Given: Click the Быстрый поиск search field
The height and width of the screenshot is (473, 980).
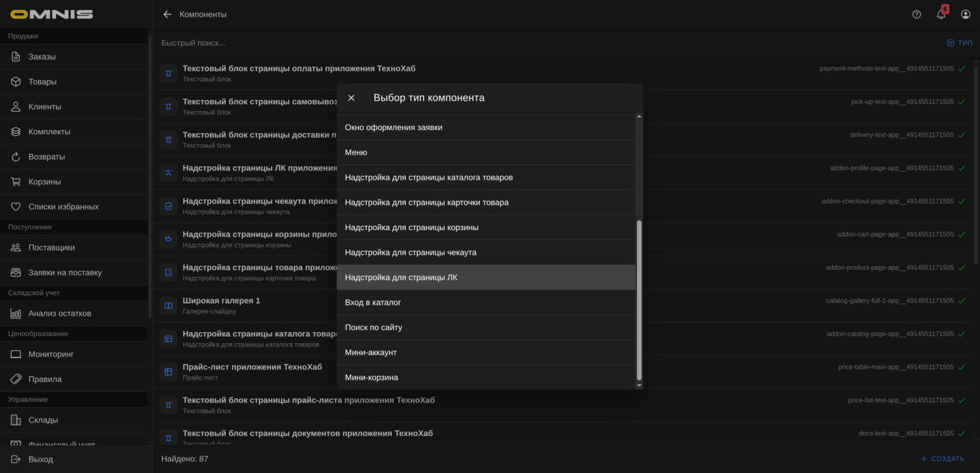Looking at the screenshot, I should point(476,43).
